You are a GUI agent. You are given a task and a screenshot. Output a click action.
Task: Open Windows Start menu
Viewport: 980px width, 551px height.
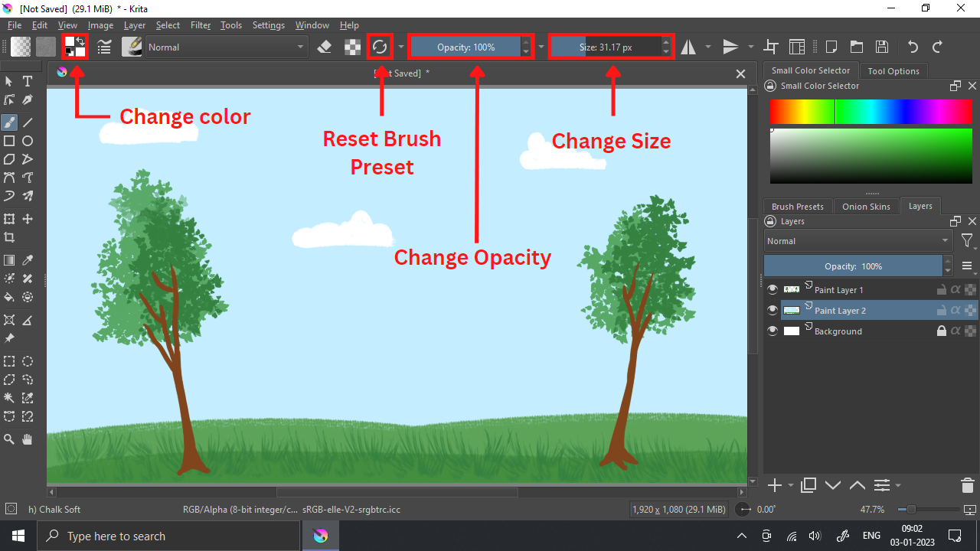pos(18,536)
